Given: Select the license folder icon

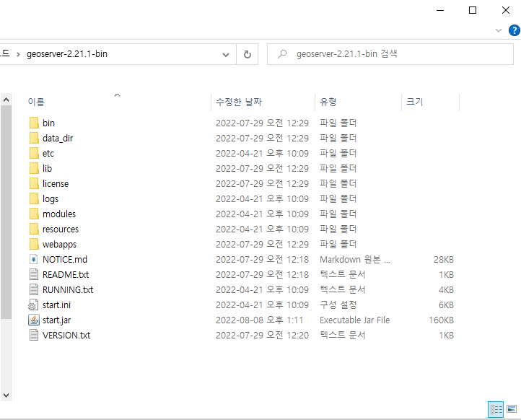Looking at the screenshot, I should [34, 183].
